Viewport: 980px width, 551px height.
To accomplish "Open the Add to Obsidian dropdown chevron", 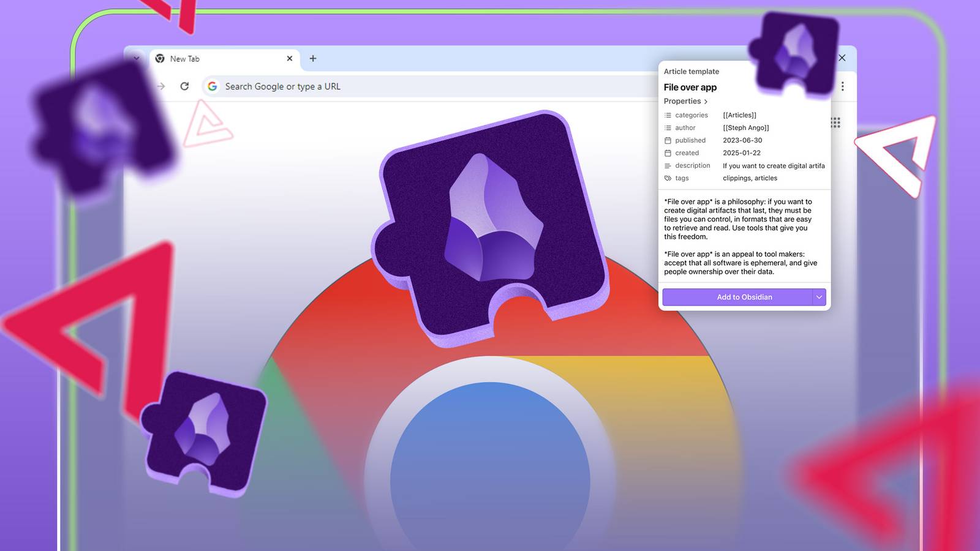I will (819, 297).
